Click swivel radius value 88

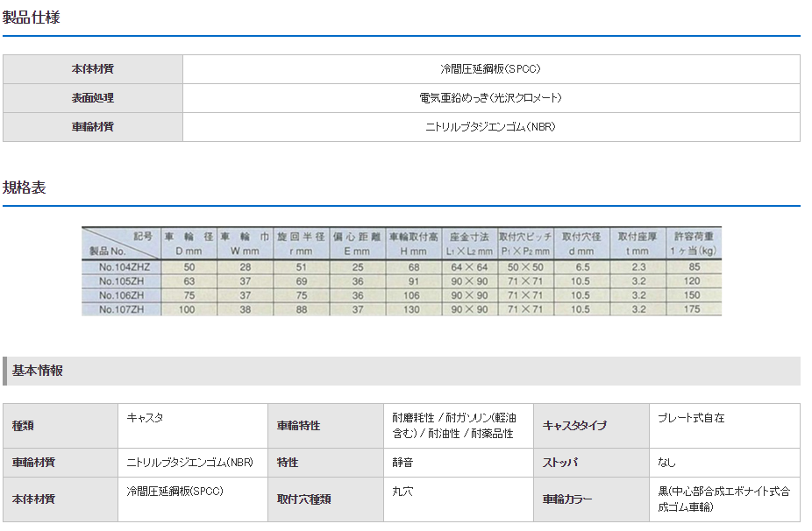coord(302,309)
